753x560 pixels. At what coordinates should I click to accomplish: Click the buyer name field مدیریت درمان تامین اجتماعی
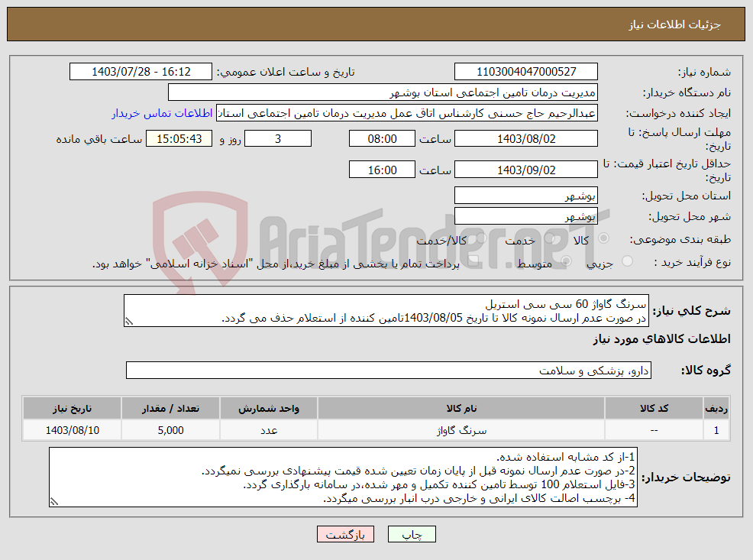[383, 92]
